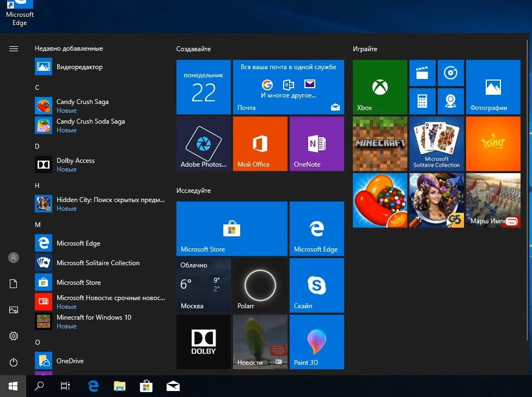Open the Dolby tile
The height and width of the screenshot is (397, 532).
[203, 341]
